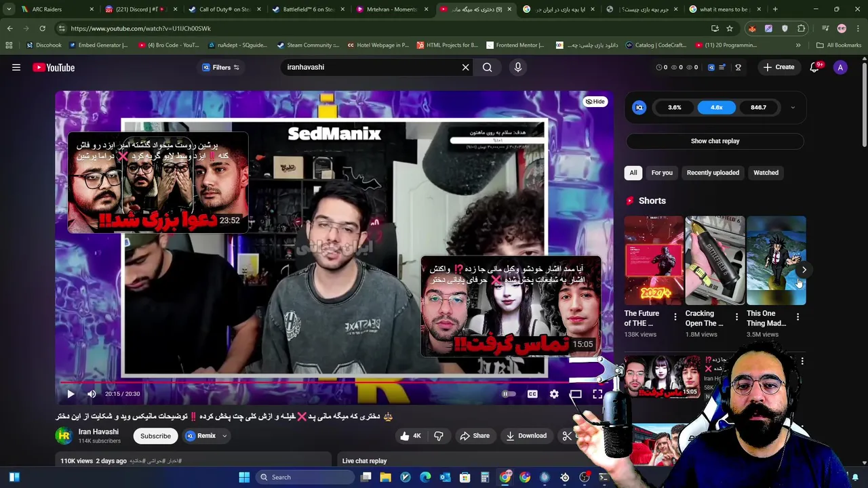Screen dimensions: 868x488
Task: Select the All filter chip
Action: click(633, 173)
